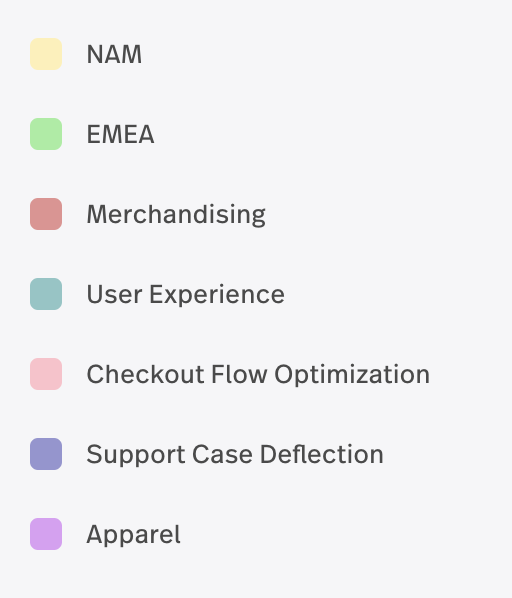Click the EMEA legend label

(x=120, y=134)
